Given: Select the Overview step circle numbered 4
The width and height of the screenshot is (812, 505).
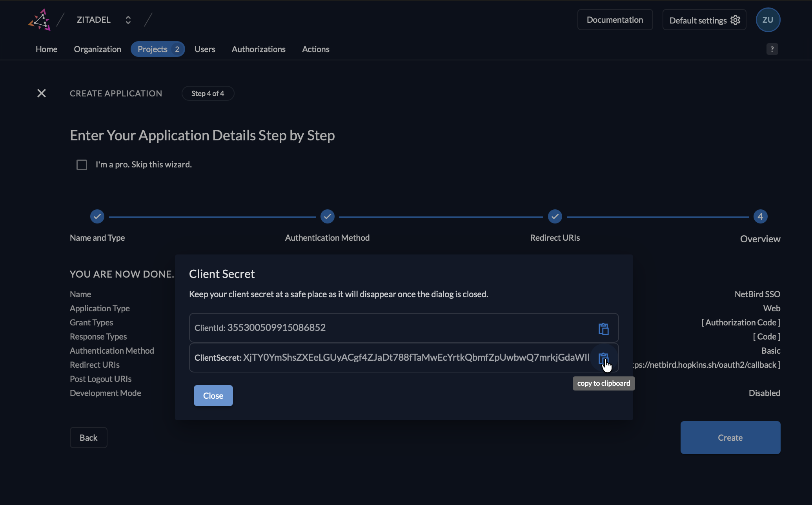Looking at the screenshot, I should click(760, 216).
